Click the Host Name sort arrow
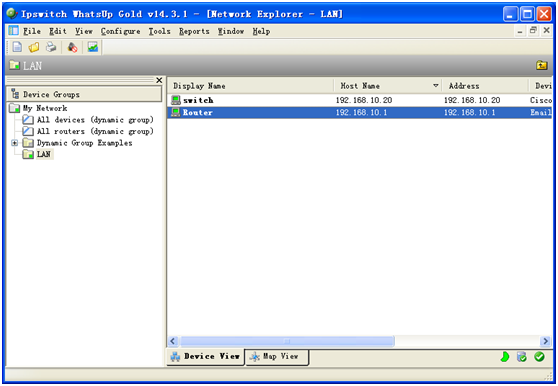Image resolution: width=558 pixels, height=386 pixels. click(436, 86)
